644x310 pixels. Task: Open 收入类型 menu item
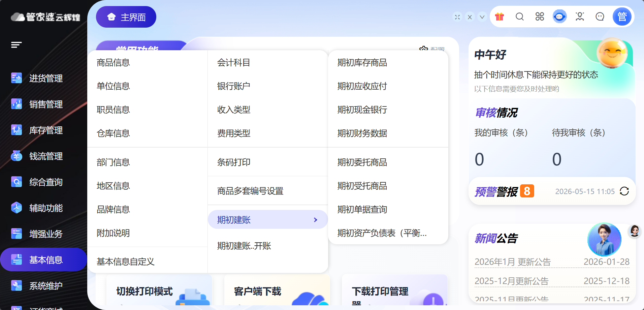[234, 110]
